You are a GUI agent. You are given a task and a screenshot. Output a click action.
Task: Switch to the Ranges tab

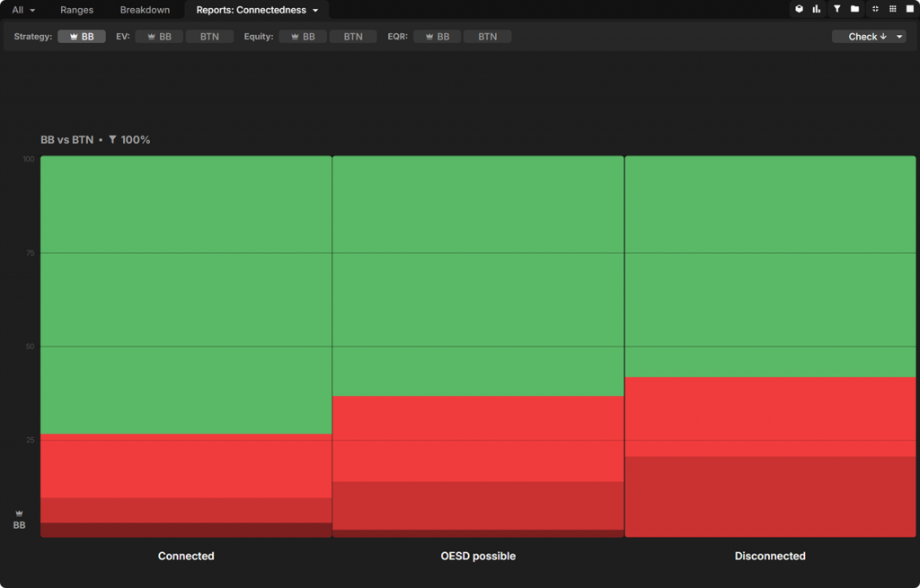coord(76,10)
